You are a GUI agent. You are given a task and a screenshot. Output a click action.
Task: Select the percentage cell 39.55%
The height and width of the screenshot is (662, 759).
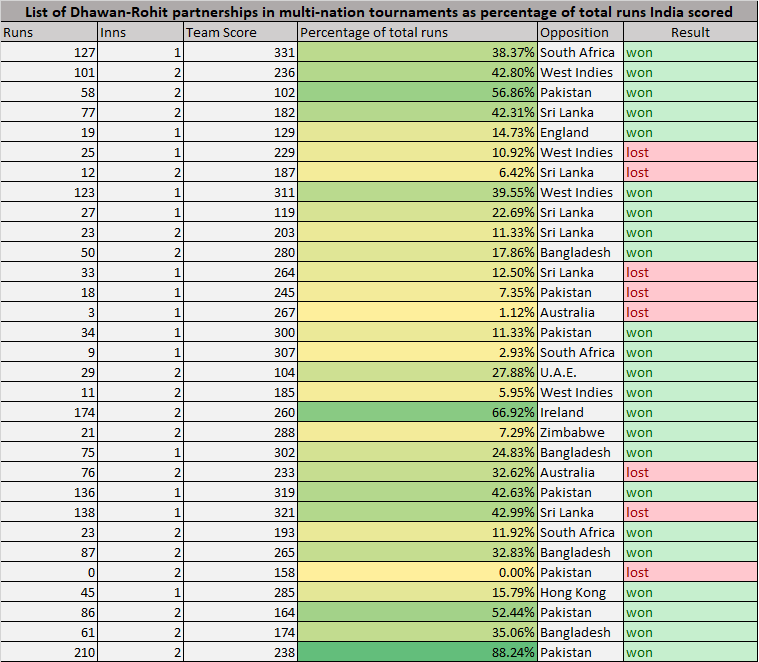point(417,192)
